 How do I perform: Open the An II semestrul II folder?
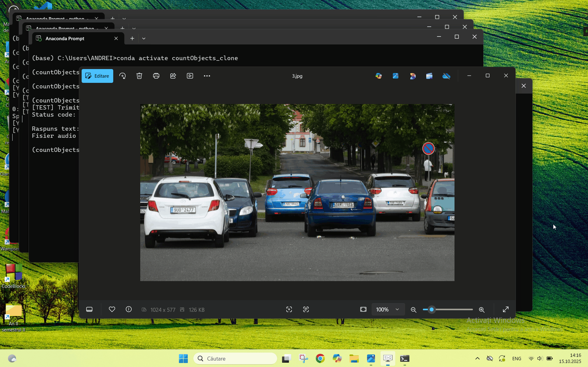click(14, 318)
